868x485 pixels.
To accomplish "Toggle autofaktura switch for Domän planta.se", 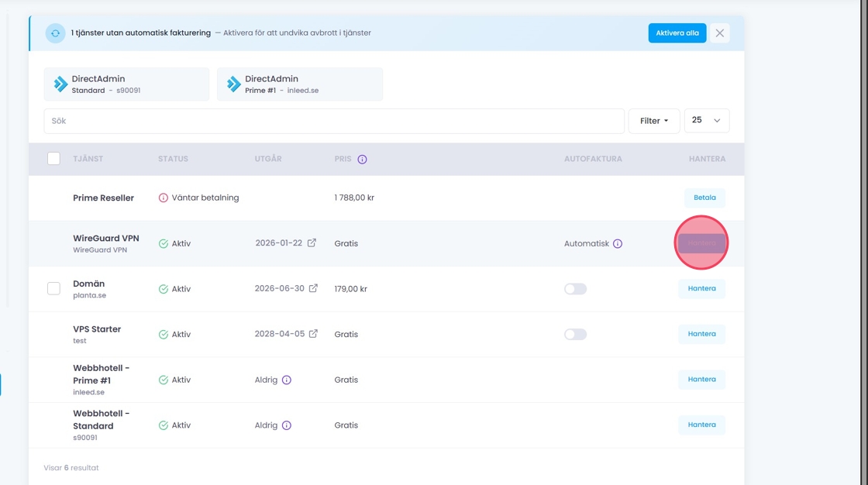I will click(x=575, y=289).
